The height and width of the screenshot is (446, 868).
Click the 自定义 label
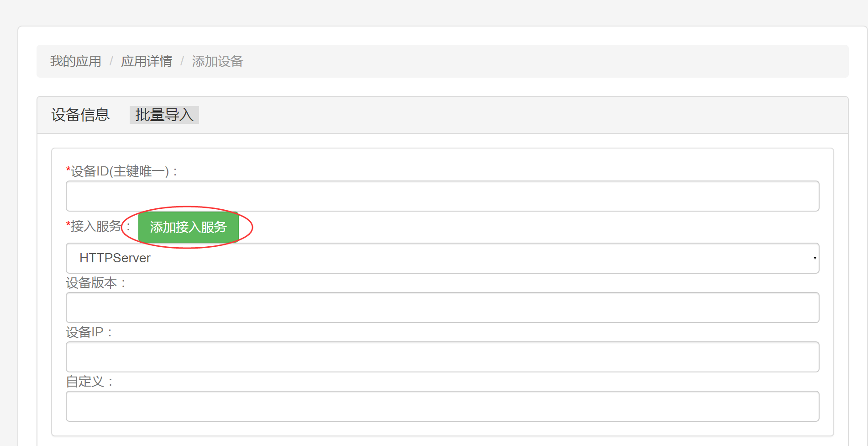(85, 382)
